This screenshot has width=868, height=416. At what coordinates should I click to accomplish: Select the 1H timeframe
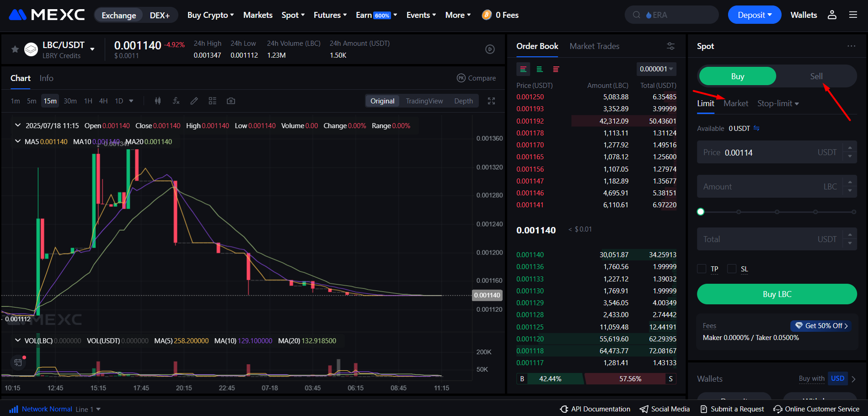(x=88, y=101)
